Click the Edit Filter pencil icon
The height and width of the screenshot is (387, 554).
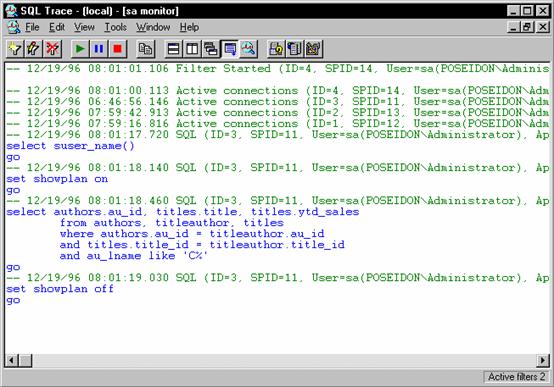[34, 49]
